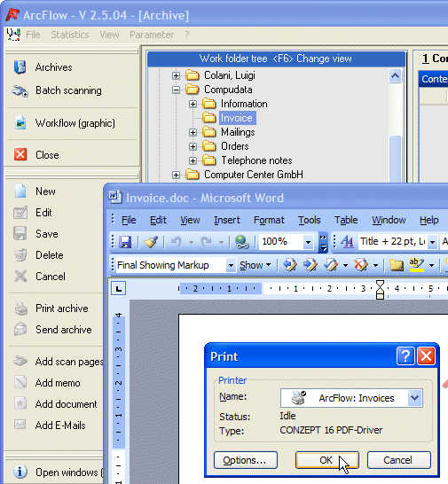The height and width of the screenshot is (484, 448).
Task: Expand the Telephone notes folder
Action: [x=193, y=160]
